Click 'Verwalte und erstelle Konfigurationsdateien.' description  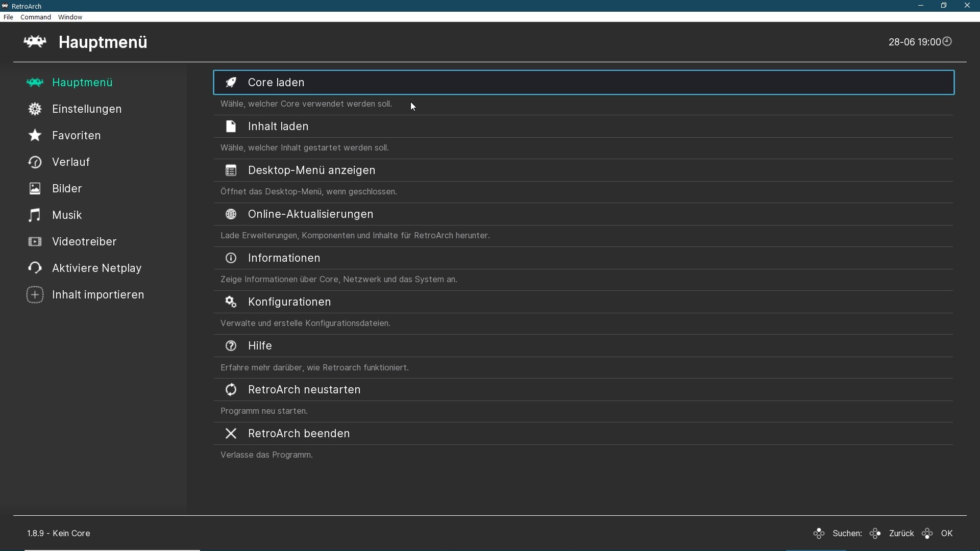pos(305,323)
